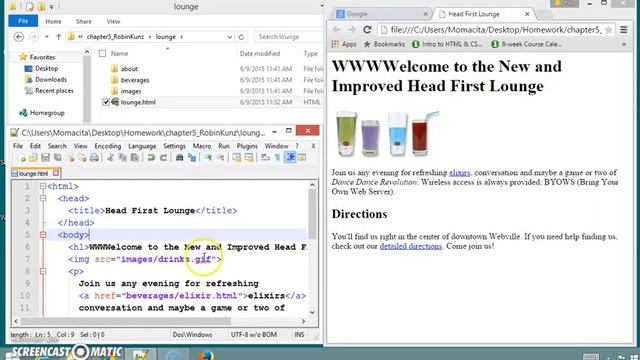The height and width of the screenshot is (360, 640).
Task: Reload the page in Chrome
Action: tap(367, 29)
